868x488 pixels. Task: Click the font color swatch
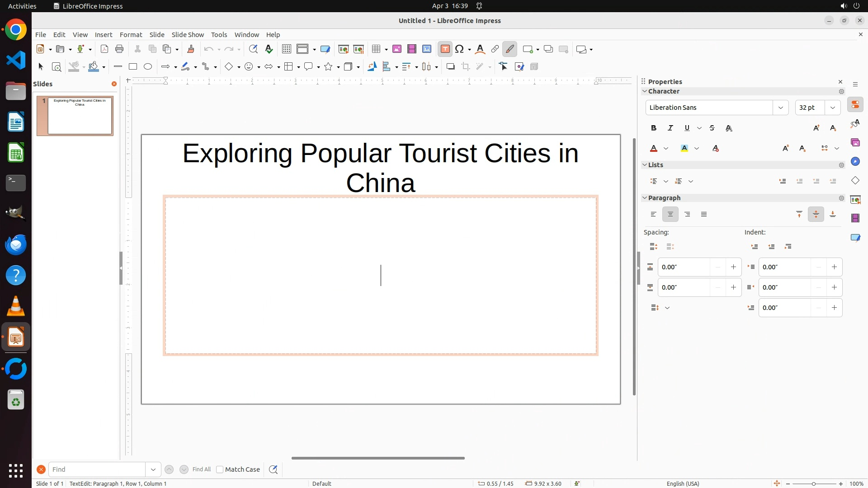pos(654,149)
